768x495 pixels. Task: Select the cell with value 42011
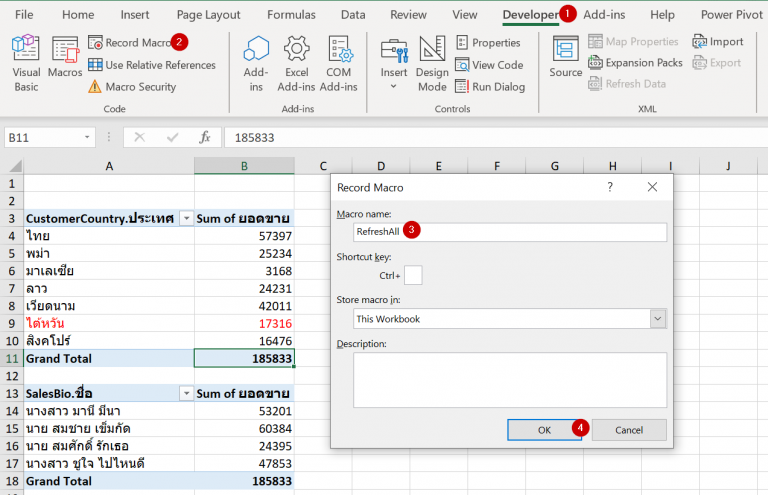(x=244, y=306)
